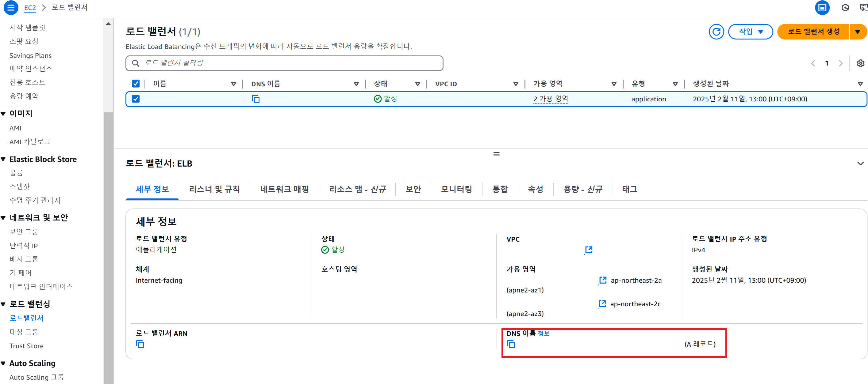Uncheck the selected load balancer row
The width and height of the screenshot is (868, 384).
pos(136,99)
